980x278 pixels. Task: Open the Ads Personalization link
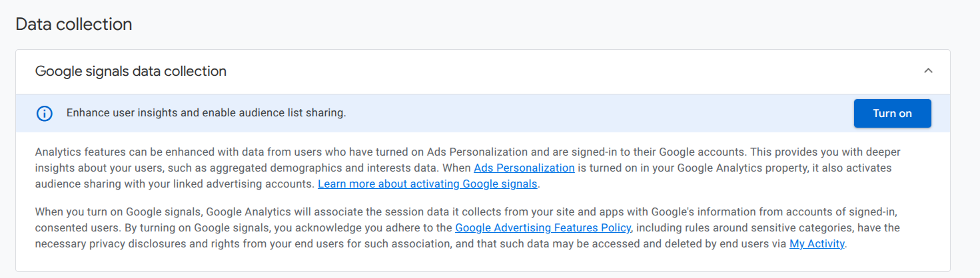click(524, 168)
